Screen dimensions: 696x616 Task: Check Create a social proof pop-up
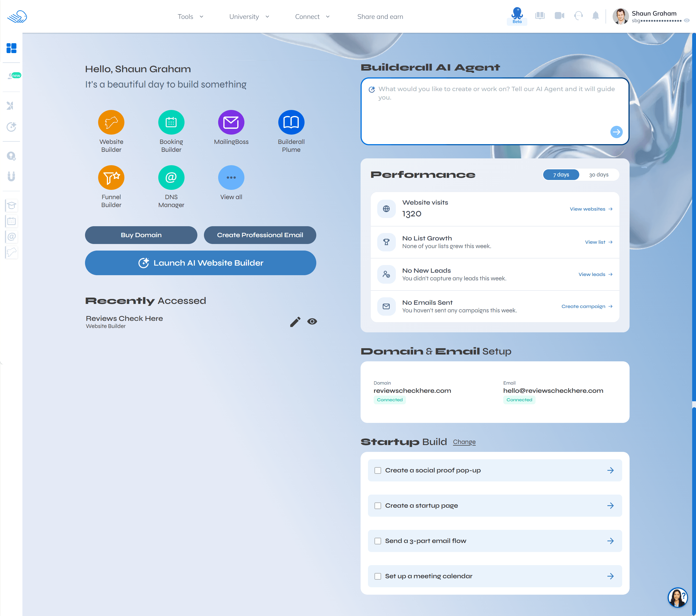pyautogui.click(x=378, y=470)
